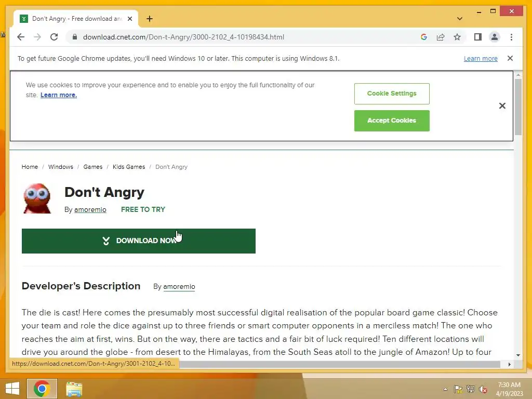Viewport: 532px width, 399px height.
Task: Select the Don't Angry browser tab
Action: pyautogui.click(x=76, y=19)
